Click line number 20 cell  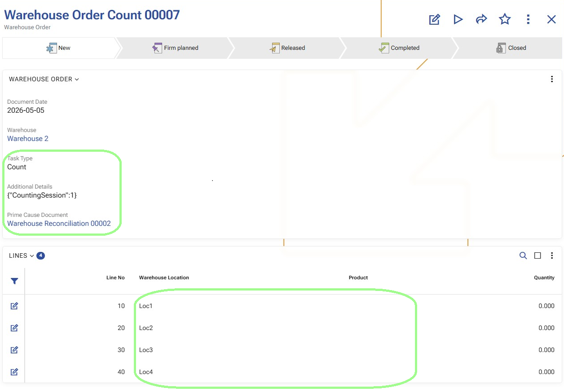(121, 328)
